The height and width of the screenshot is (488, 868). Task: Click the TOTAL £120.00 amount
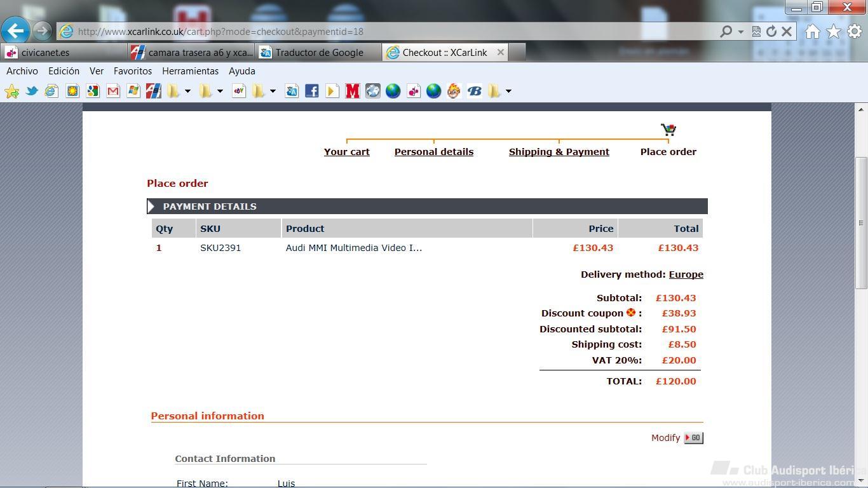pos(676,381)
